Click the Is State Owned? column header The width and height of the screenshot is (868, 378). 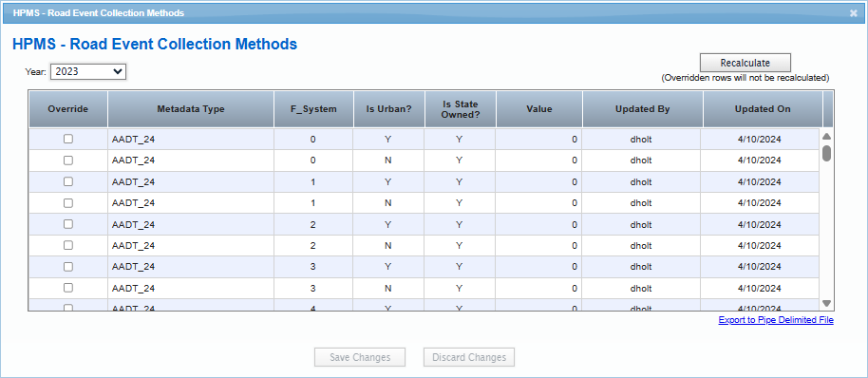coord(461,109)
